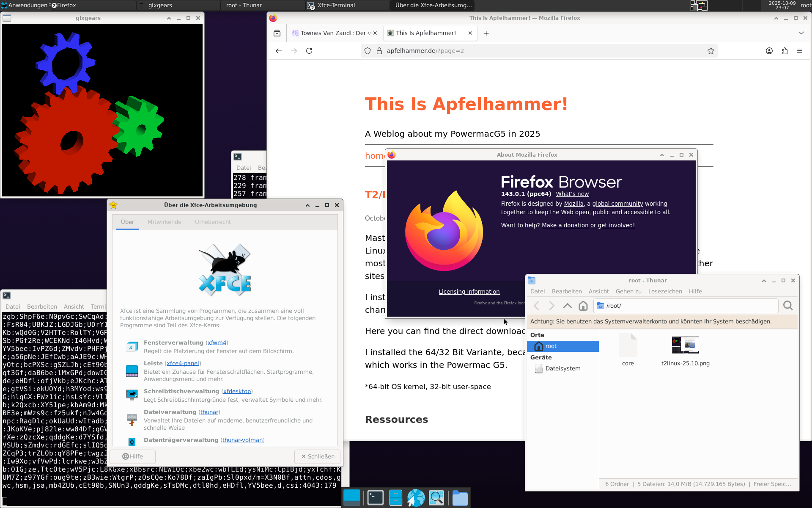Open the Firefox account icon
The width and height of the screenshot is (812, 508).
pos(769,51)
